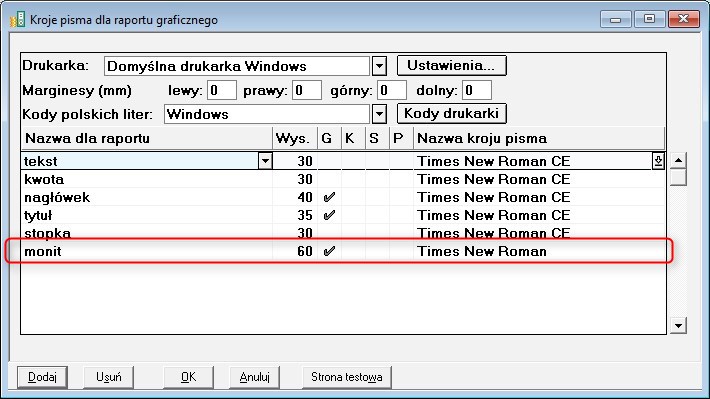Click height value 35 in tytuł row
This screenshot has height=399, width=710.
click(x=305, y=215)
